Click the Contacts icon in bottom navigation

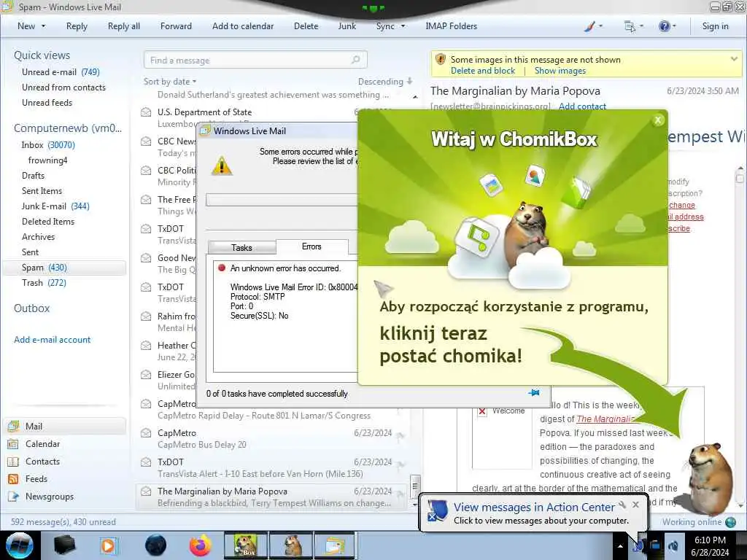13,462
